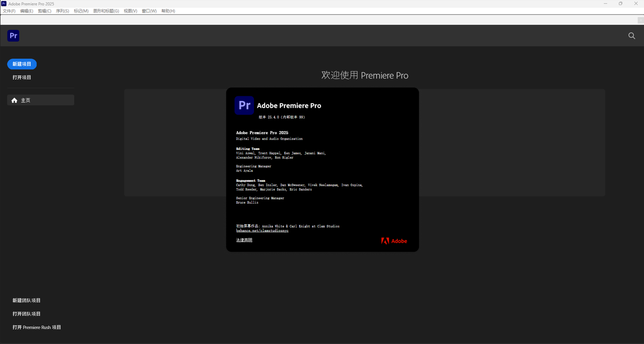Viewport: 644px width, 344px height.
Task: Click the red Adobe logo in the dialog
Action: [394, 241]
